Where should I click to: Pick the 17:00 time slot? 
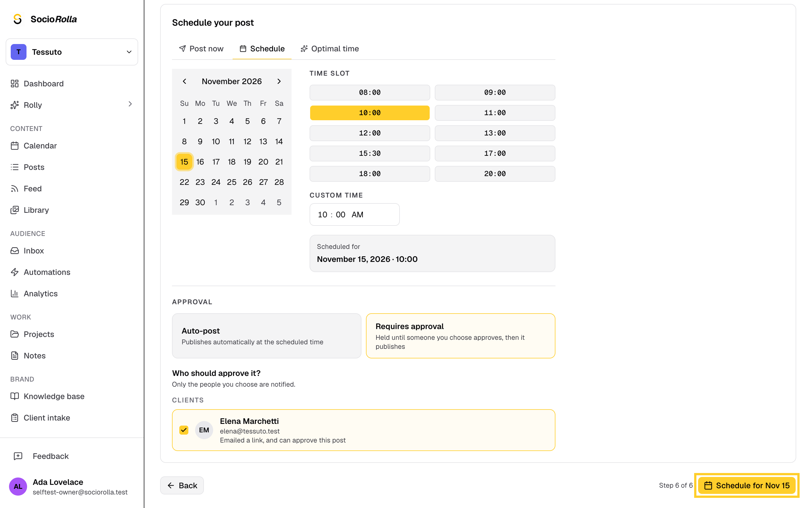(x=495, y=154)
